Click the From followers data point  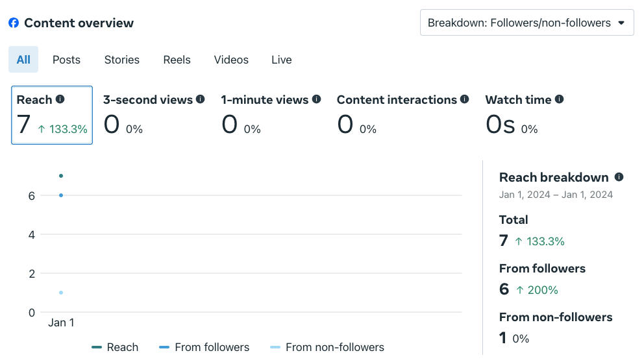[61, 195]
